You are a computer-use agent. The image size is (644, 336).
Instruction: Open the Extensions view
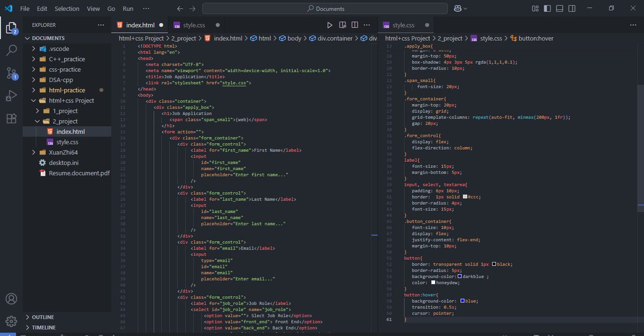click(11, 118)
